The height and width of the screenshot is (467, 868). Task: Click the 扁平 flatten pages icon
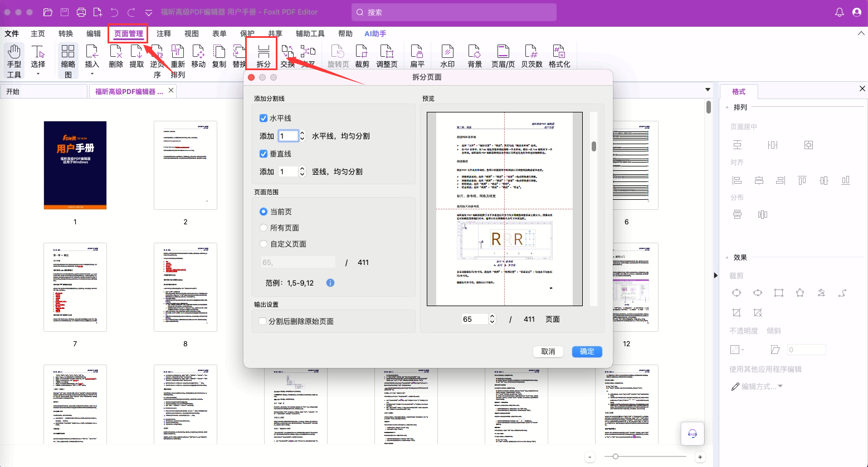point(417,57)
